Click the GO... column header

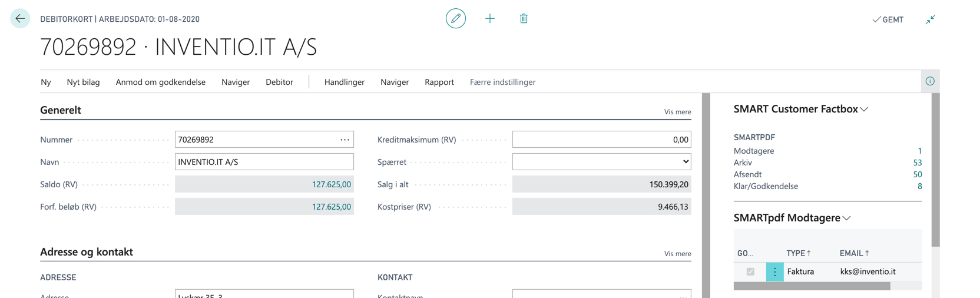point(745,253)
